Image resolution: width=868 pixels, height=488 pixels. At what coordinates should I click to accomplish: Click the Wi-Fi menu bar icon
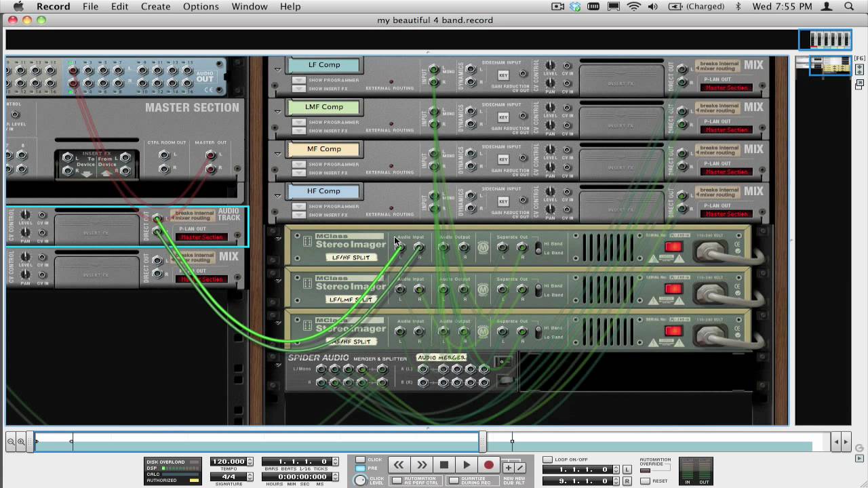pos(634,7)
